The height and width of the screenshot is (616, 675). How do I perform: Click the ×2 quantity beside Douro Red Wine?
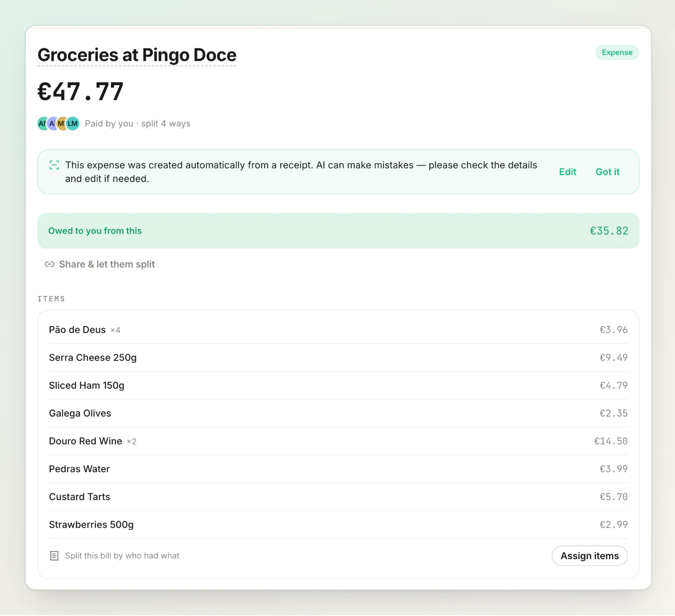point(131,442)
